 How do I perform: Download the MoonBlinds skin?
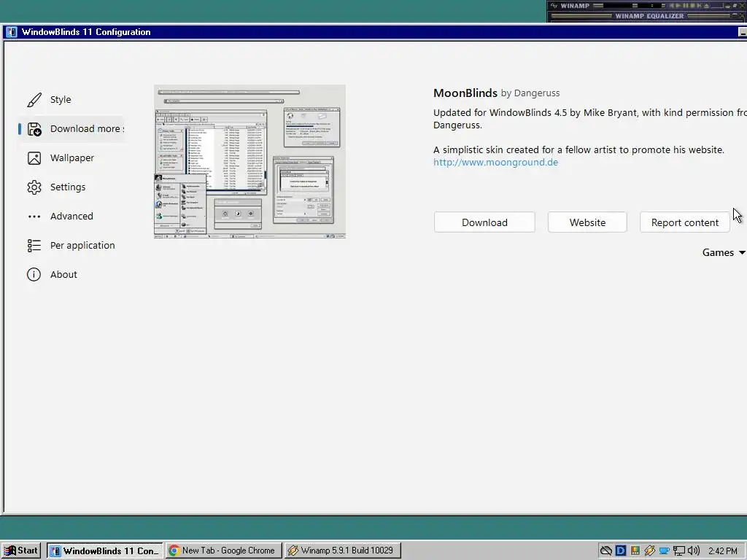pos(484,222)
